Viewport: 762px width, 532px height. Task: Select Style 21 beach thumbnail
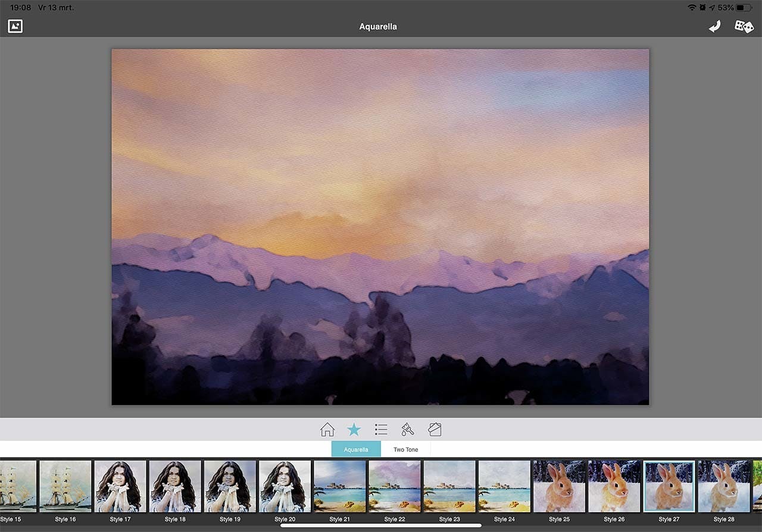340,486
